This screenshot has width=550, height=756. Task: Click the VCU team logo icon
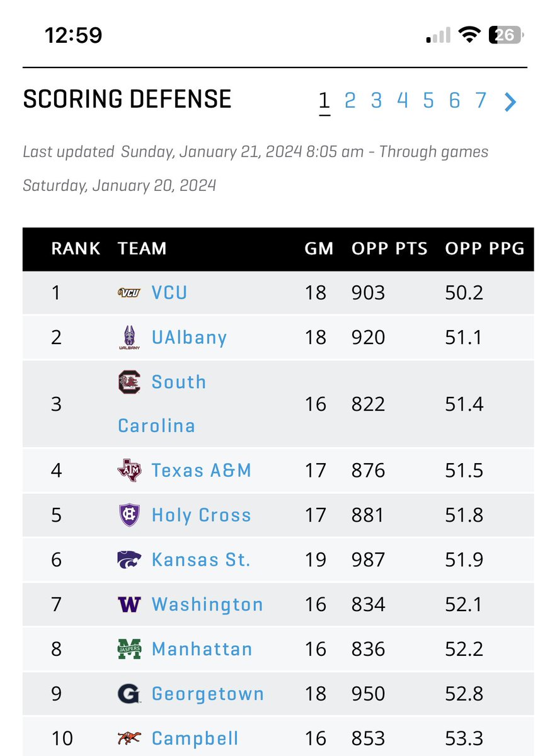click(x=129, y=292)
